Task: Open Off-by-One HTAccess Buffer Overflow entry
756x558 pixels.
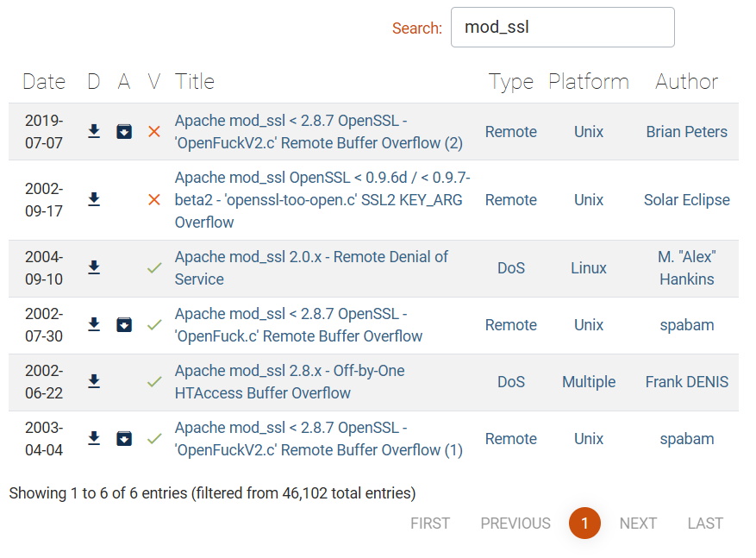Action: pos(290,381)
